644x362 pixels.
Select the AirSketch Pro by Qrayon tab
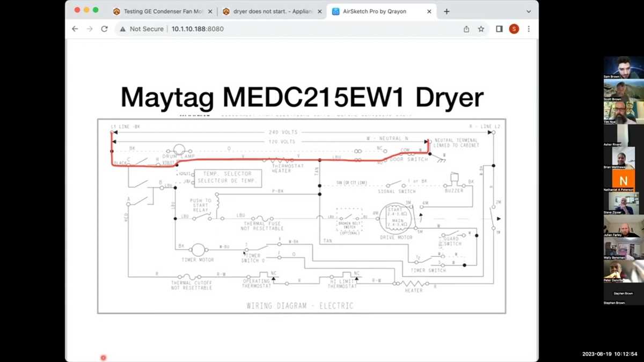pos(382,11)
